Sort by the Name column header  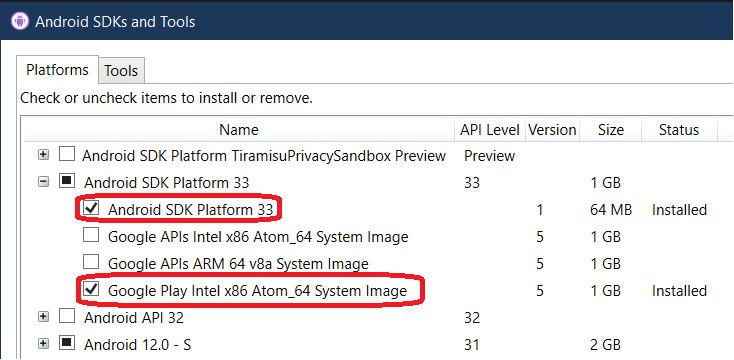239,129
